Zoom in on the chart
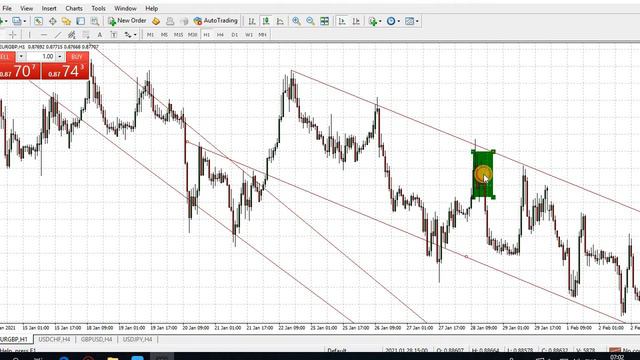The width and height of the screenshot is (640, 360). click(x=296, y=21)
